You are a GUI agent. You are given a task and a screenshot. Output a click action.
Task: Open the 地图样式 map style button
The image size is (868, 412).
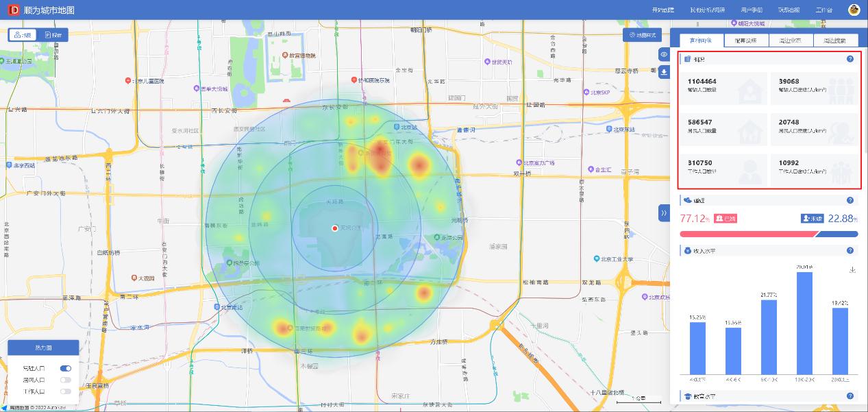click(x=642, y=35)
